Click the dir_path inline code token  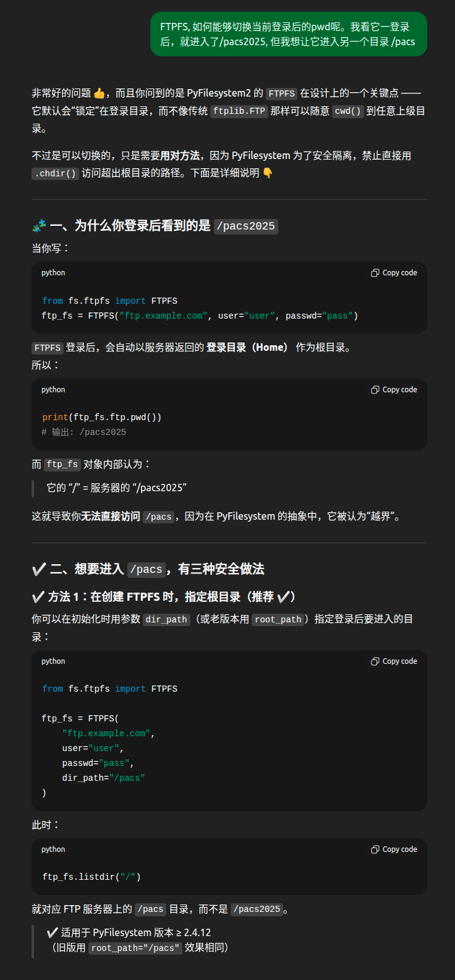coord(166,619)
